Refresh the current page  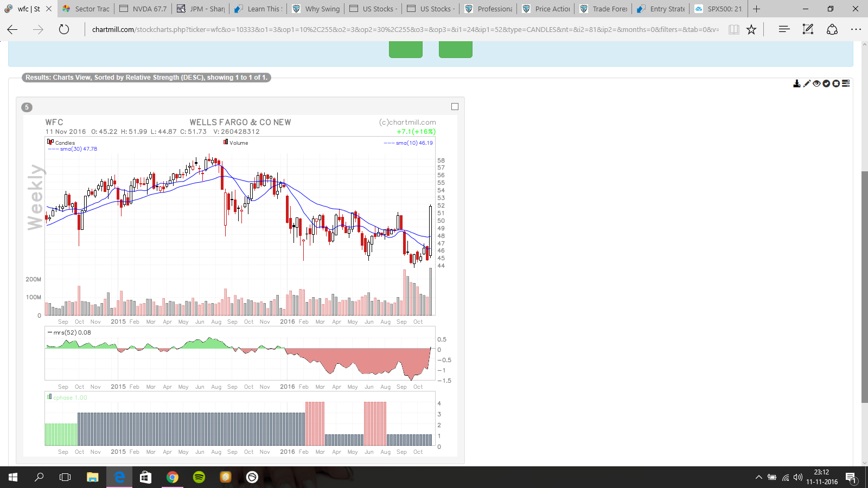coord(64,30)
